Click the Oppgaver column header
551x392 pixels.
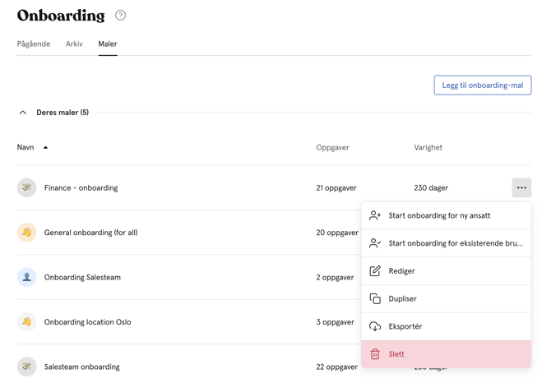[x=332, y=148]
